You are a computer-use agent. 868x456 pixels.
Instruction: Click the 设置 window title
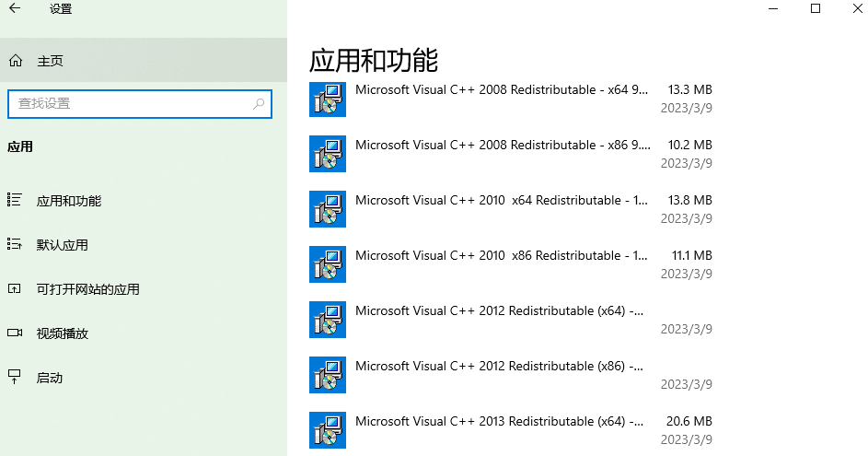coord(61,9)
